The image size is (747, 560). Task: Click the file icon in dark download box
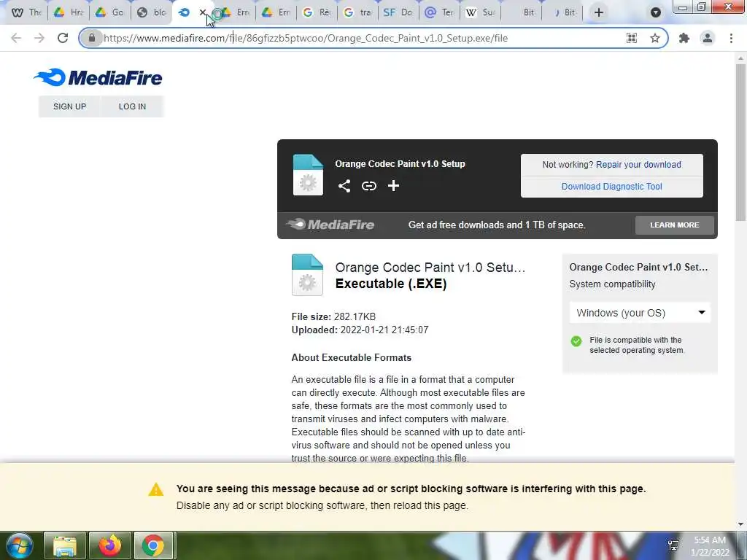pos(308,175)
